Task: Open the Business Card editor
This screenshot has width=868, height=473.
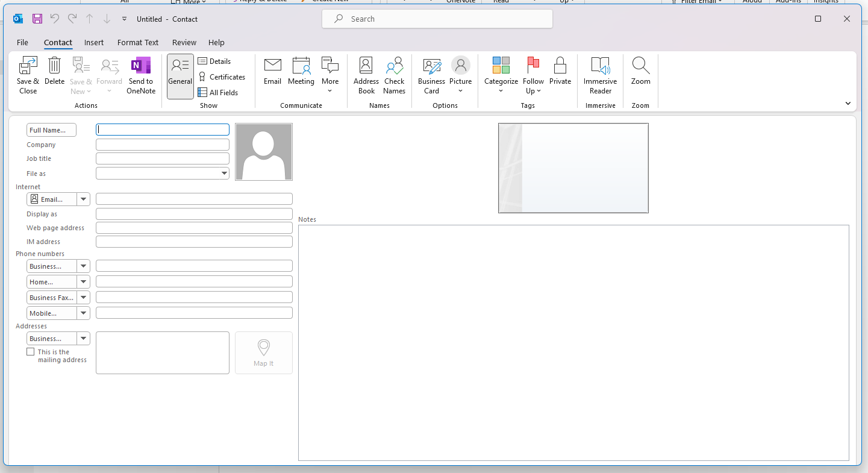Action: click(x=431, y=66)
